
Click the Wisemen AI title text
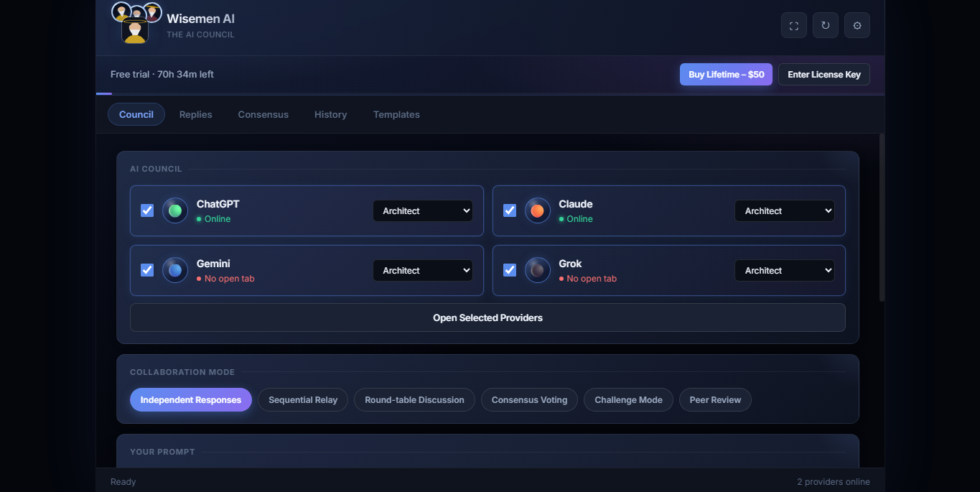[x=201, y=19]
